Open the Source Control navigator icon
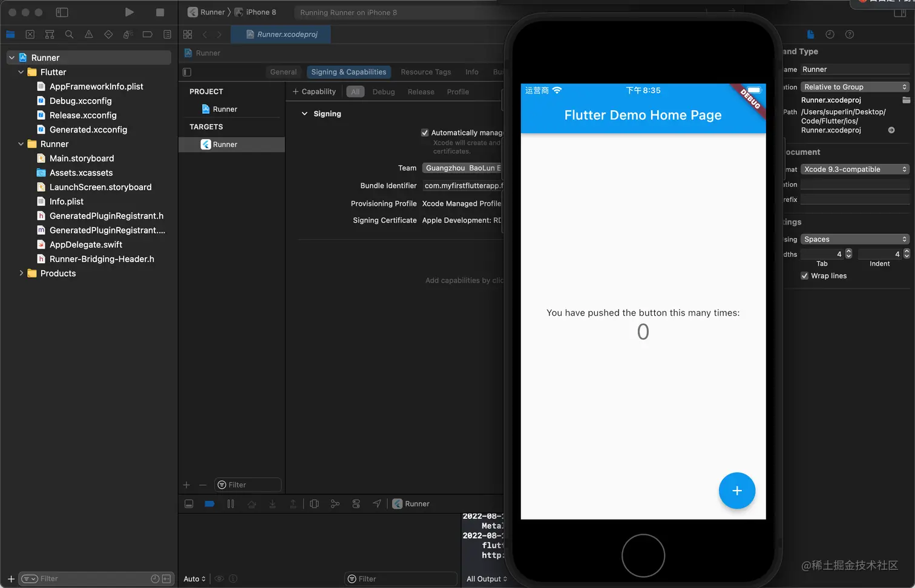915x588 pixels. (x=30, y=34)
